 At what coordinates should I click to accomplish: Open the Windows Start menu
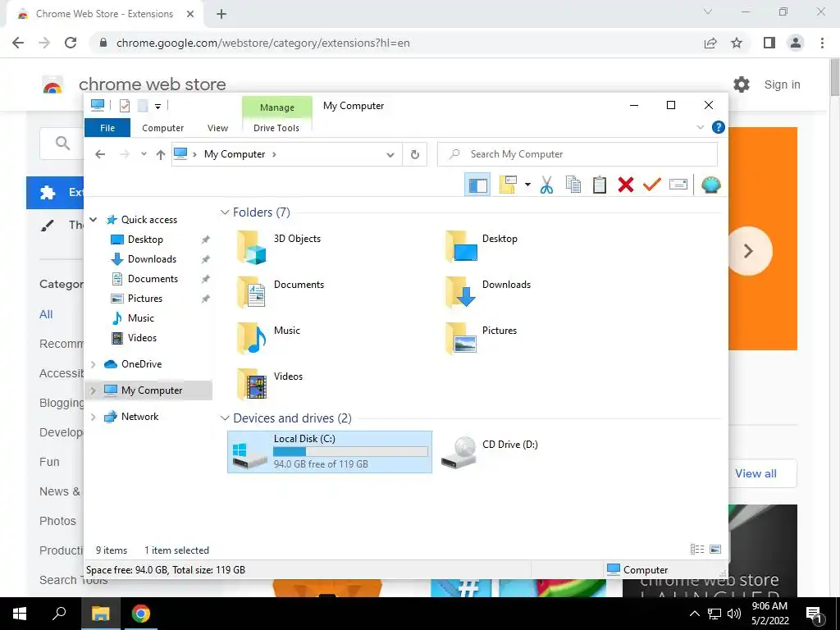[x=20, y=614]
